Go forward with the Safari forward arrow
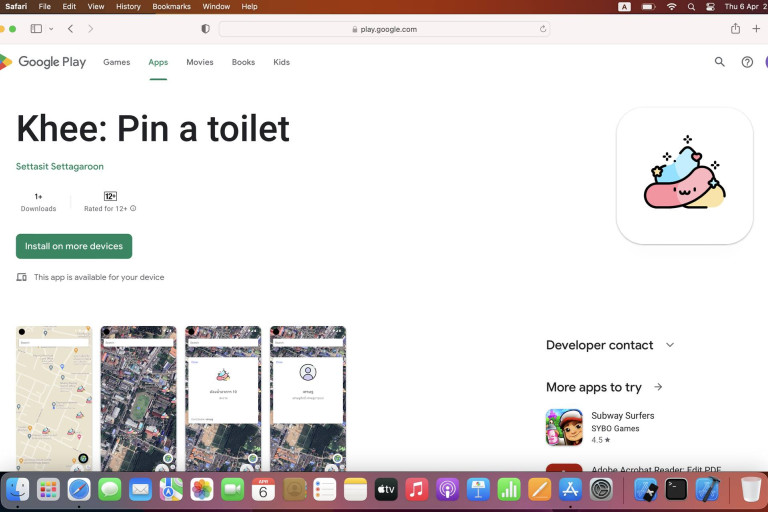The width and height of the screenshot is (768, 512). tap(91, 29)
